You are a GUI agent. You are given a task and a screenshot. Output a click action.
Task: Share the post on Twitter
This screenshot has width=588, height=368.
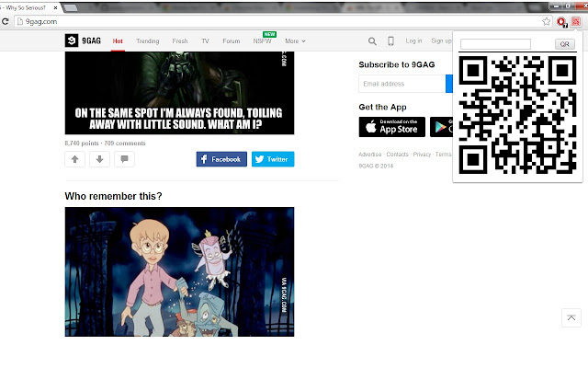(273, 159)
